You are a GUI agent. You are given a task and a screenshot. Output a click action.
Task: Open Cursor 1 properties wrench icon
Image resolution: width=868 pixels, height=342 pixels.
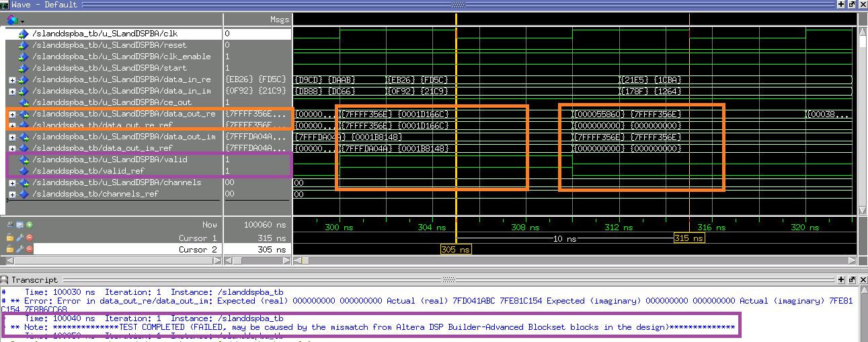(x=19, y=238)
